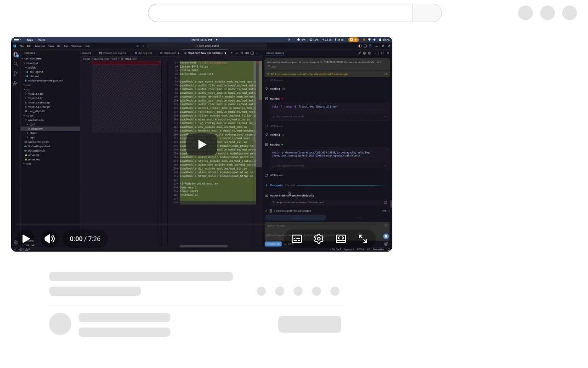This screenshot has width=588, height=368.
Task: Mute the video with the speaker icon
Action: point(50,239)
